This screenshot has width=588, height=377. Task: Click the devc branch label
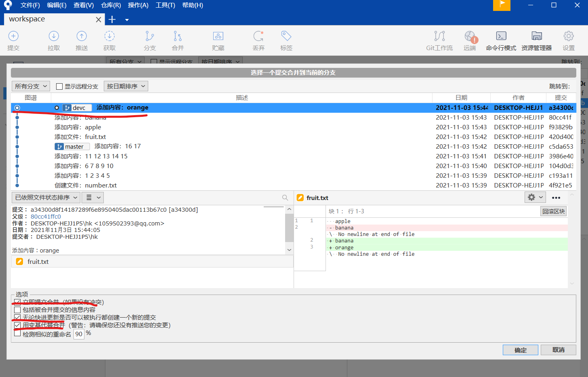tap(77, 108)
